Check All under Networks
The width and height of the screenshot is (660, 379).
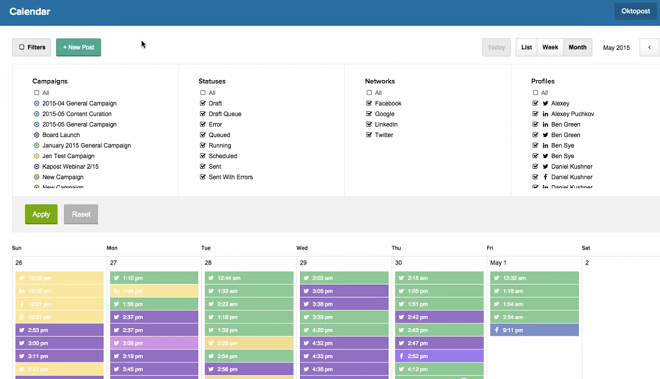(369, 93)
